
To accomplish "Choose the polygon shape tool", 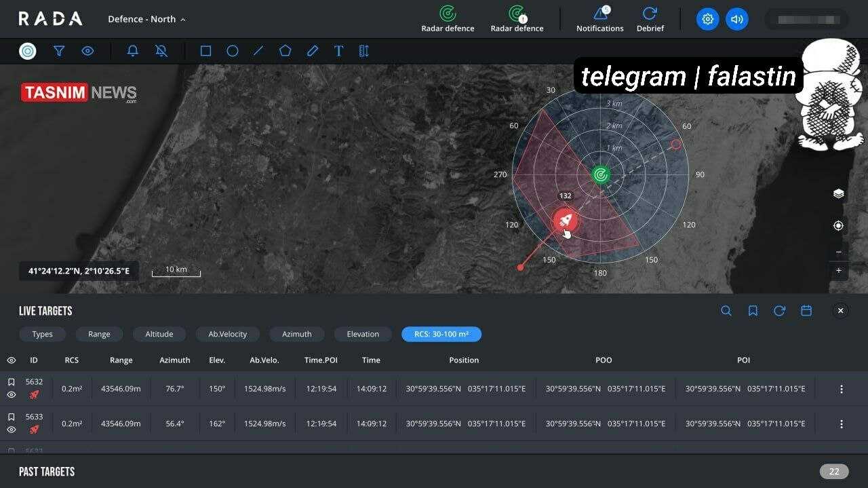I will pyautogui.click(x=285, y=51).
